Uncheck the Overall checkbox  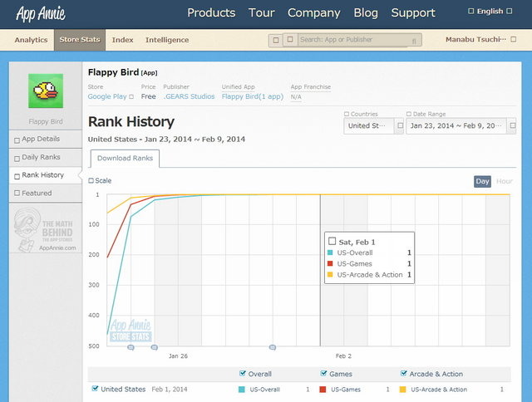coord(242,373)
